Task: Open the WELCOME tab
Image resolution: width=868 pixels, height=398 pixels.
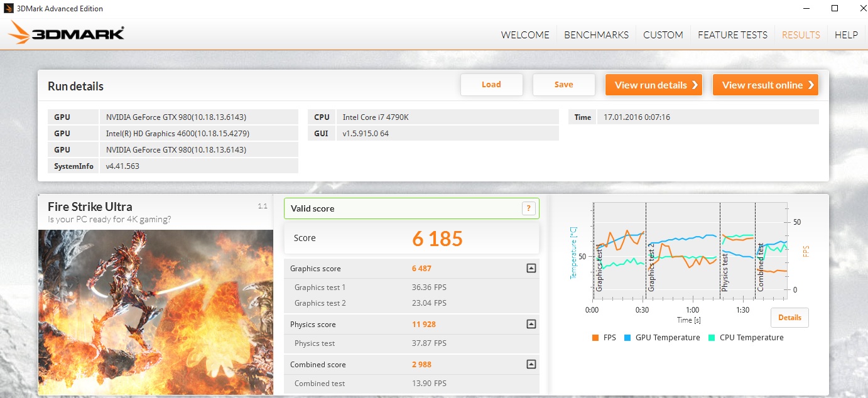Action: tap(525, 35)
